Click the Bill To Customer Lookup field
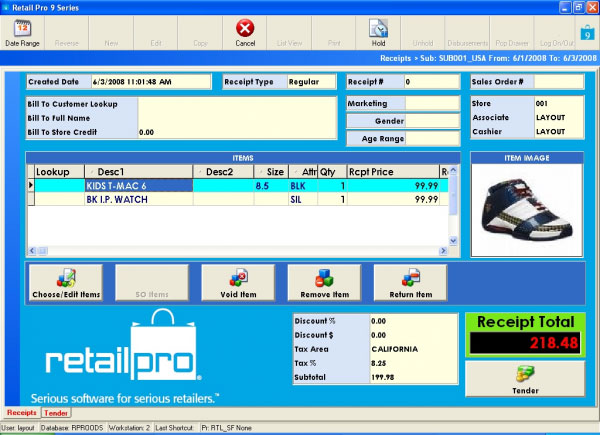The width and height of the screenshot is (600, 435). [x=237, y=104]
